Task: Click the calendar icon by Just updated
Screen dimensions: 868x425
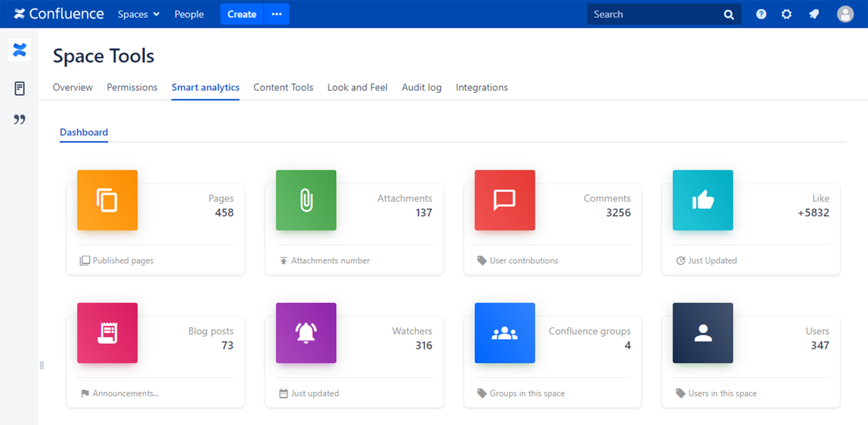Action: [284, 393]
